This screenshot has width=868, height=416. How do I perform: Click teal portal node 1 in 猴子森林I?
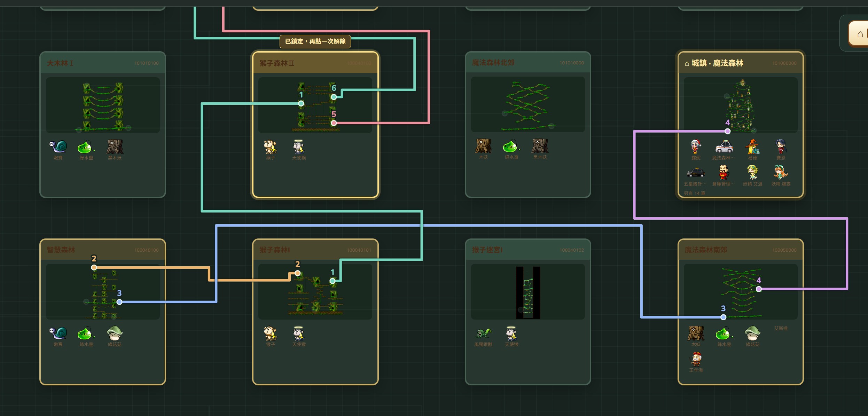pos(333,281)
